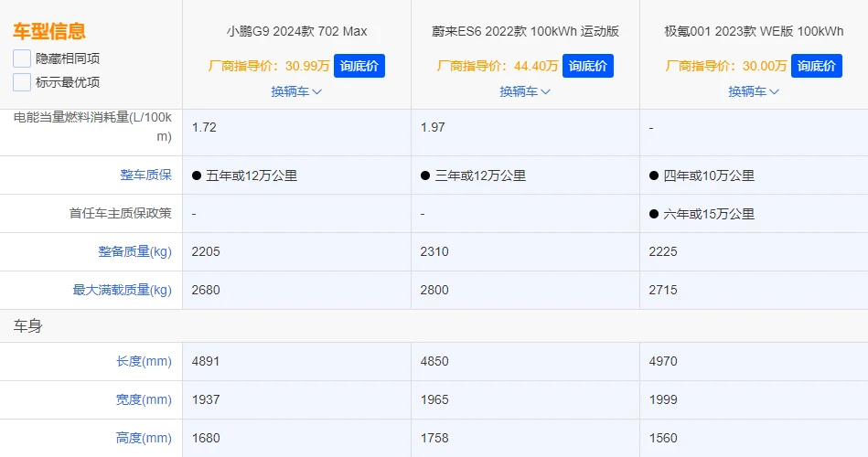Click 询底价 button for 蔚来ES6
The height and width of the screenshot is (457, 868).
(588, 66)
